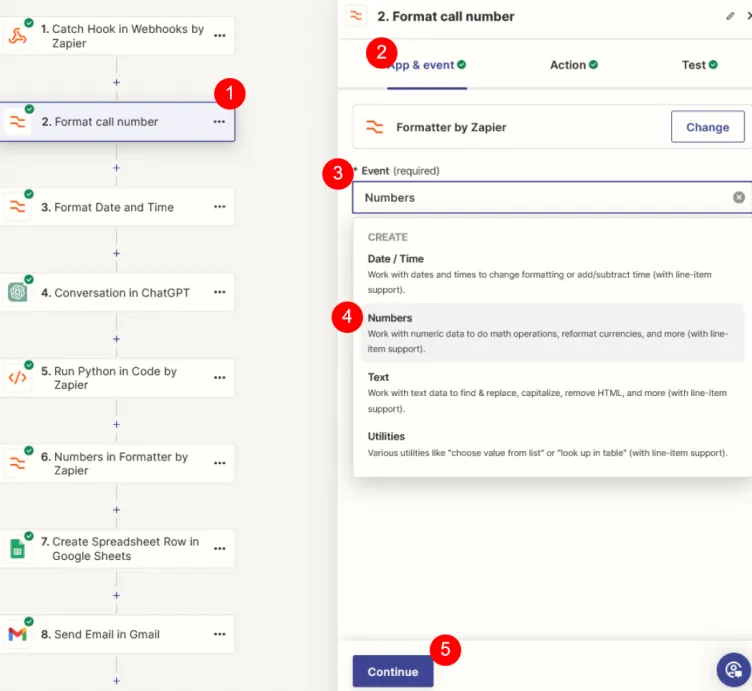Open the three-dot menu for step 4 Conversation in ChatGPT

coord(220,292)
